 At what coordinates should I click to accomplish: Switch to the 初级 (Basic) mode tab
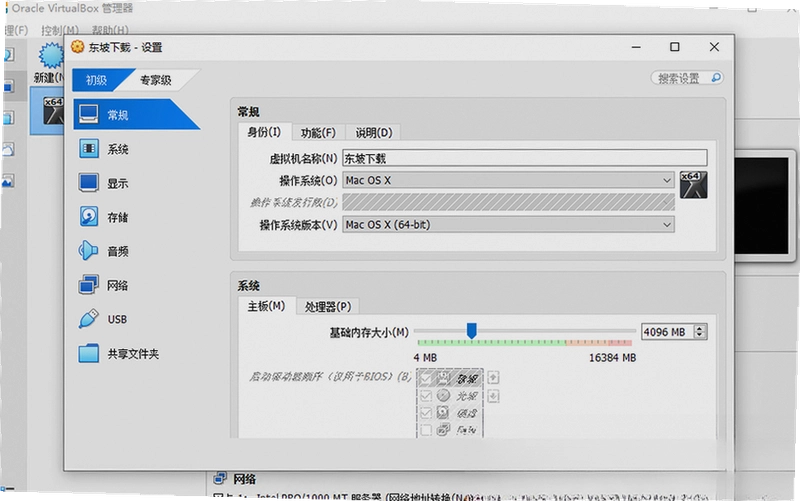pyautogui.click(x=96, y=80)
